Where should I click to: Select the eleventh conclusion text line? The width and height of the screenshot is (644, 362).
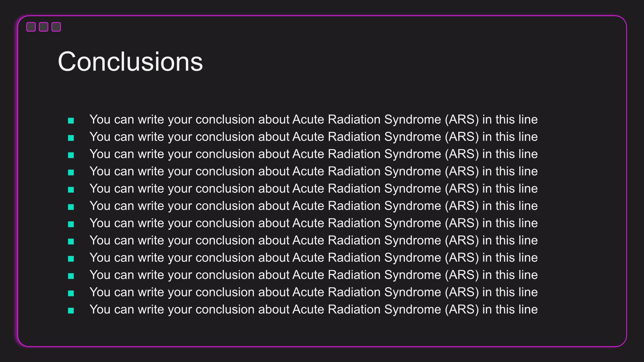click(314, 292)
